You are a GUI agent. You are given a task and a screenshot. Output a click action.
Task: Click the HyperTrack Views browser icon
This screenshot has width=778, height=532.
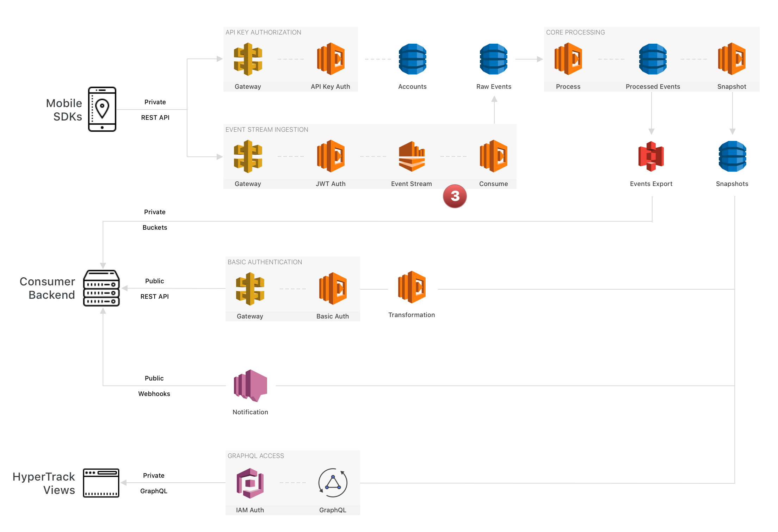point(101,483)
